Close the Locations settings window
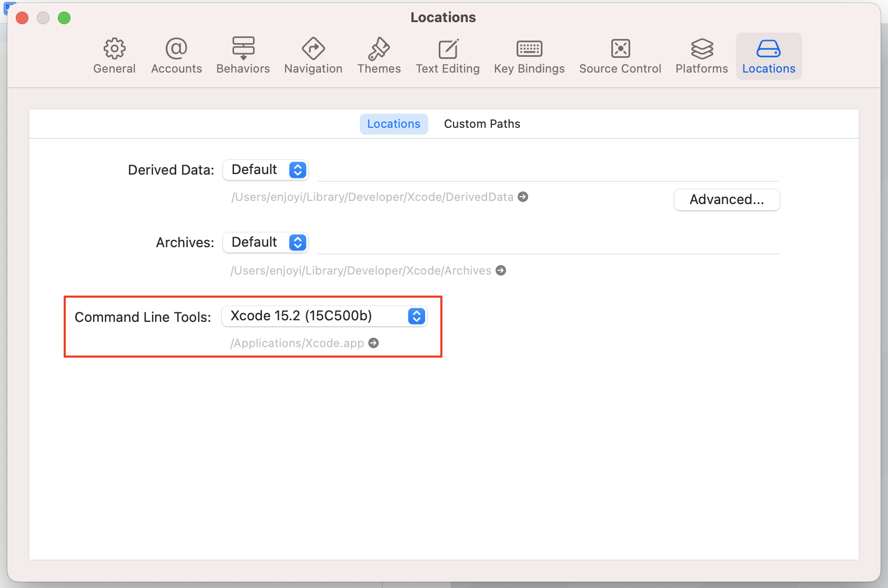This screenshot has height=588, width=888. (x=22, y=18)
